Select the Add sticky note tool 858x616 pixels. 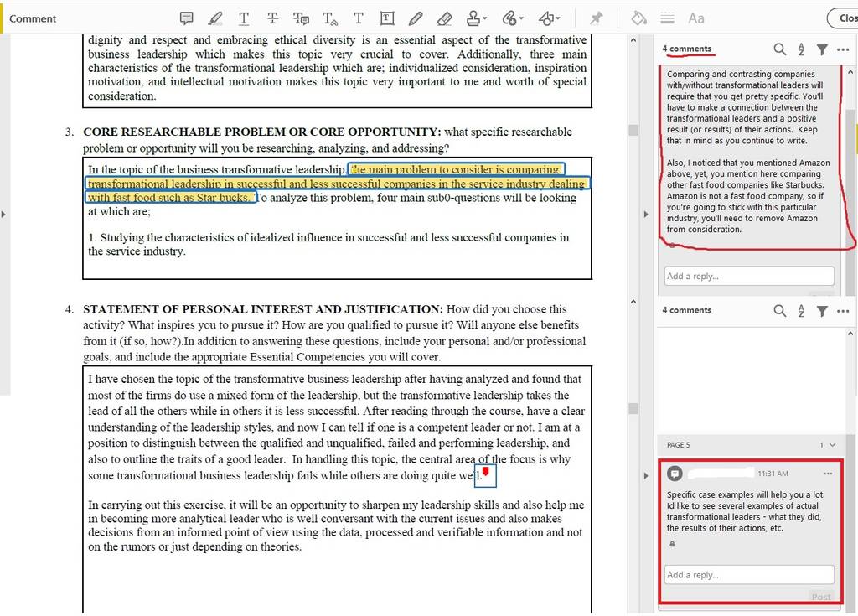(187, 18)
